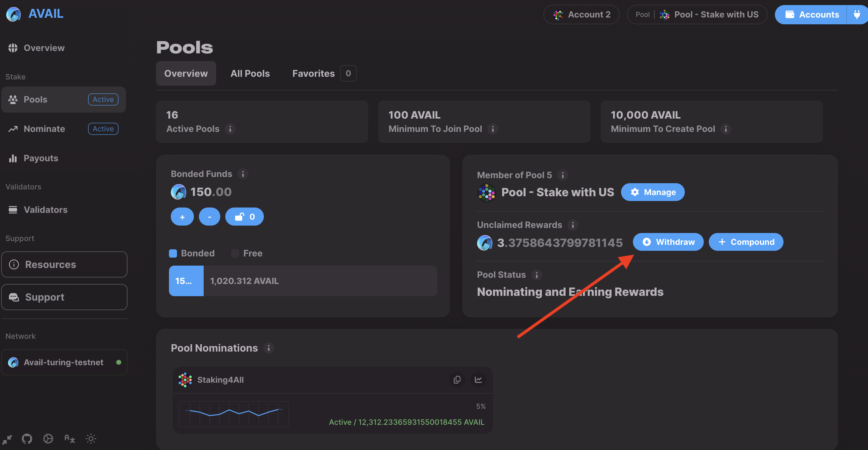Toggle light/dark theme sun icon
The image size is (868, 450).
(x=91, y=438)
